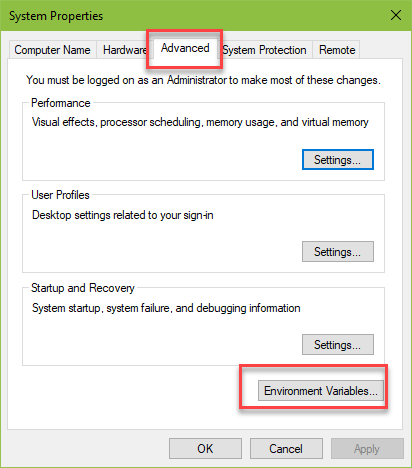Open the Hardware tab

click(x=125, y=50)
